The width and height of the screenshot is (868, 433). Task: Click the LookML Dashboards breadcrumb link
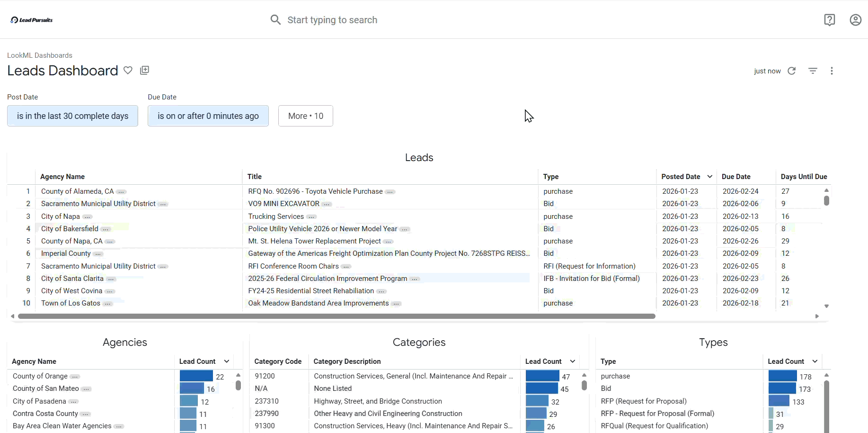[40, 55]
